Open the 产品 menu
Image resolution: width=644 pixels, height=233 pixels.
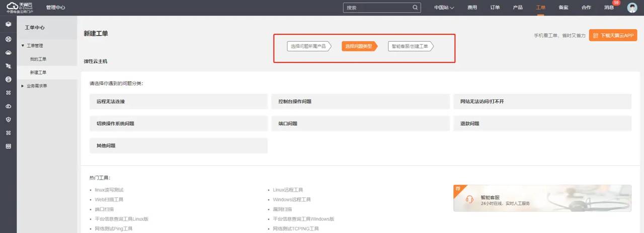point(518,8)
